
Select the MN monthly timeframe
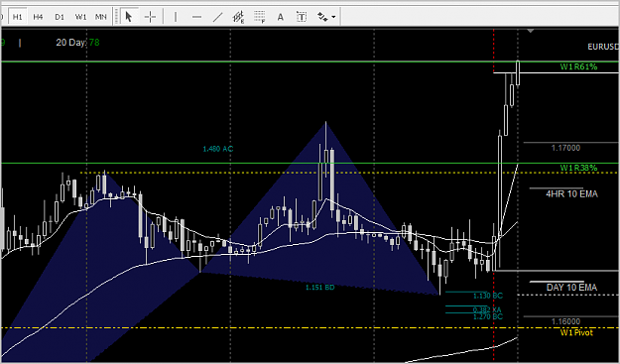coord(101,17)
